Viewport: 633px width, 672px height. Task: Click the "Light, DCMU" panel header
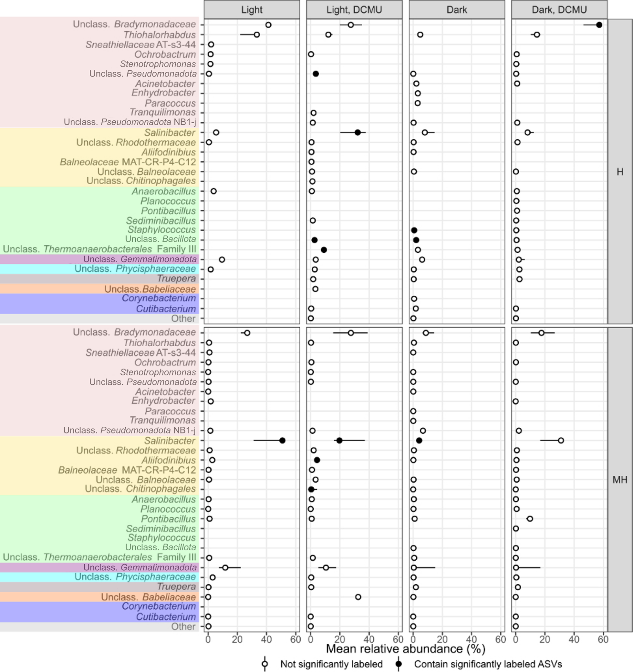(354, 9)
